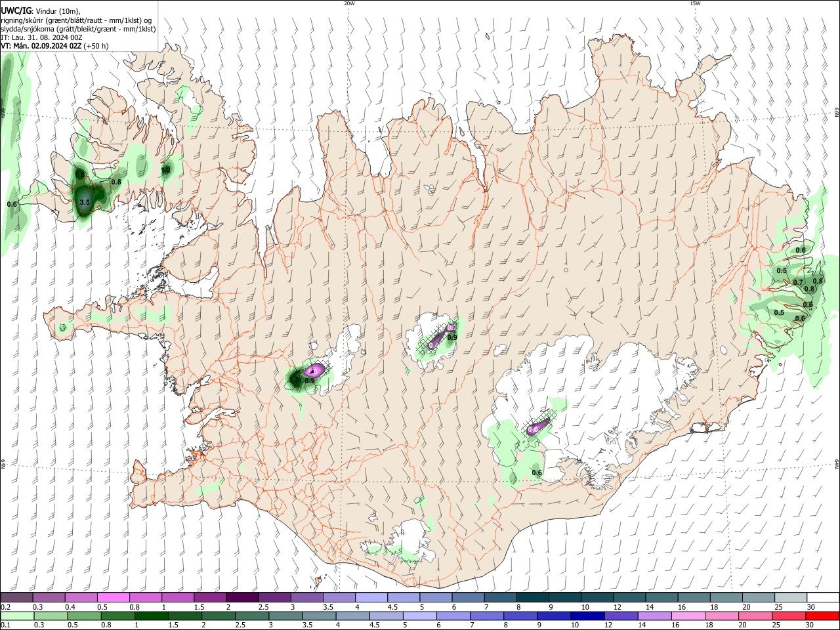840x630 pixels.
Task: Pick the rain legend swatch starting at 7
Action: pos(488,616)
